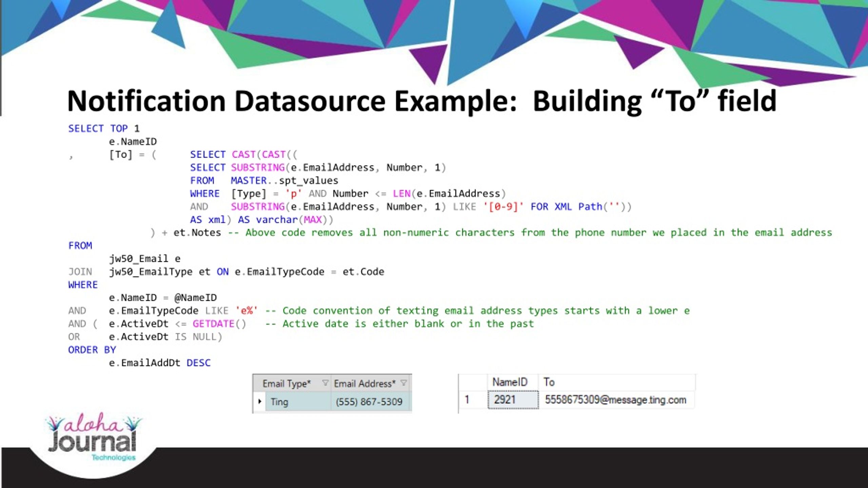Click the 'e%' string literal
The height and width of the screenshot is (488, 868).
tap(246, 310)
